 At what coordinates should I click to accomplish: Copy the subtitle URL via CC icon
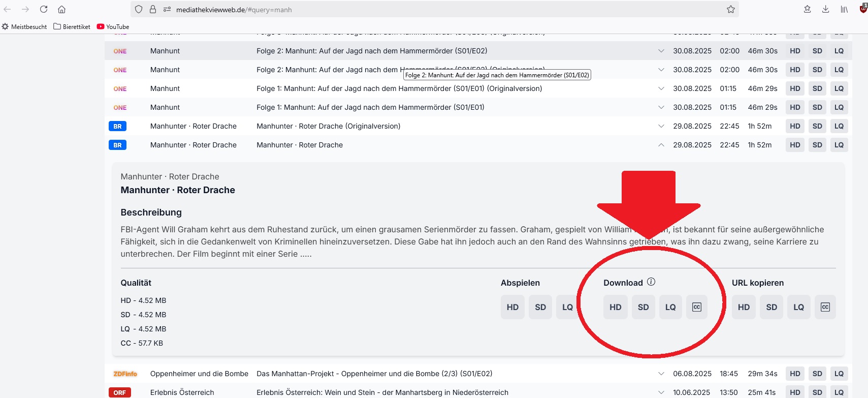pyautogui.click(x=825, y=307)
